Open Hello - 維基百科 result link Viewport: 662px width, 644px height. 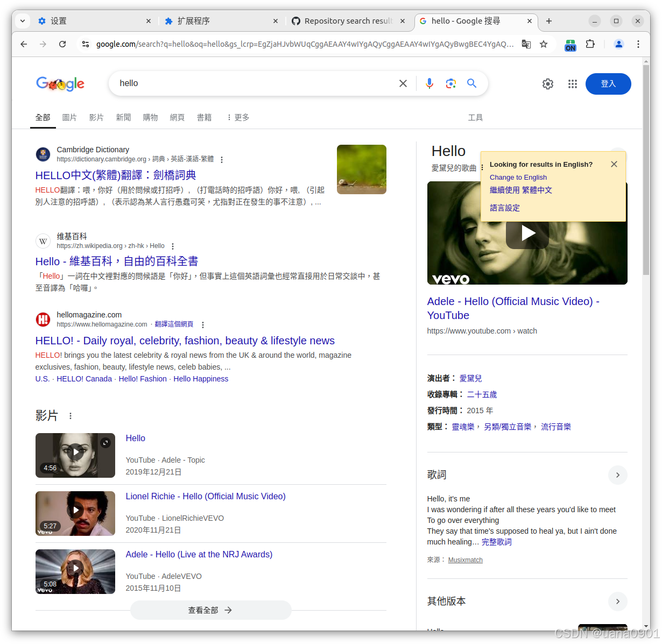pyautogui.click(x=117, y=261)
